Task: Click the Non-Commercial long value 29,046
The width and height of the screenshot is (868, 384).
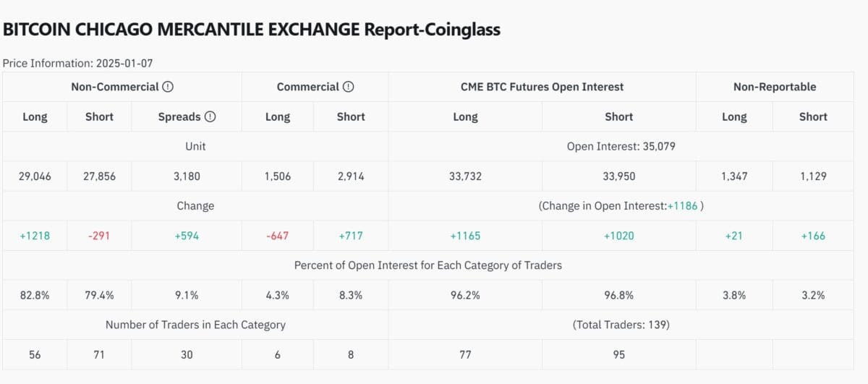Action: click(x=35, y=176)
